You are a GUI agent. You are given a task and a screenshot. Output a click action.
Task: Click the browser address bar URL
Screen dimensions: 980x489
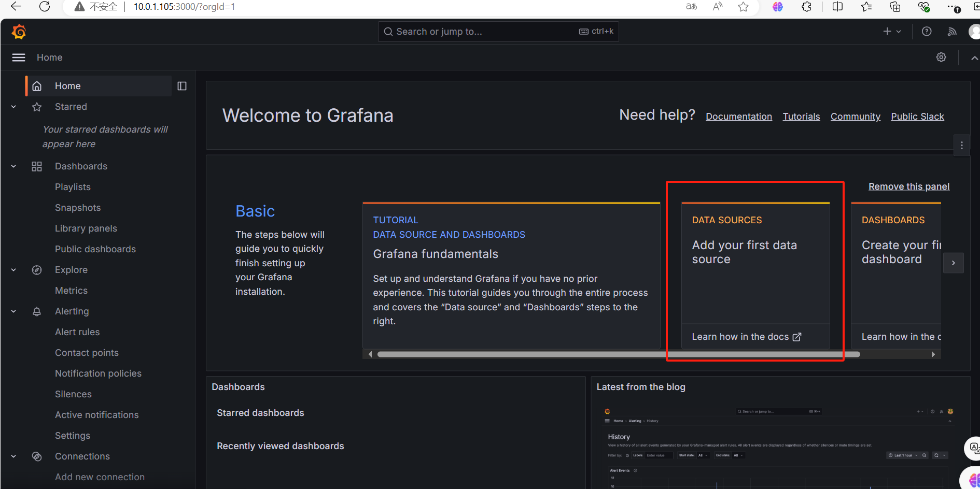184,7
